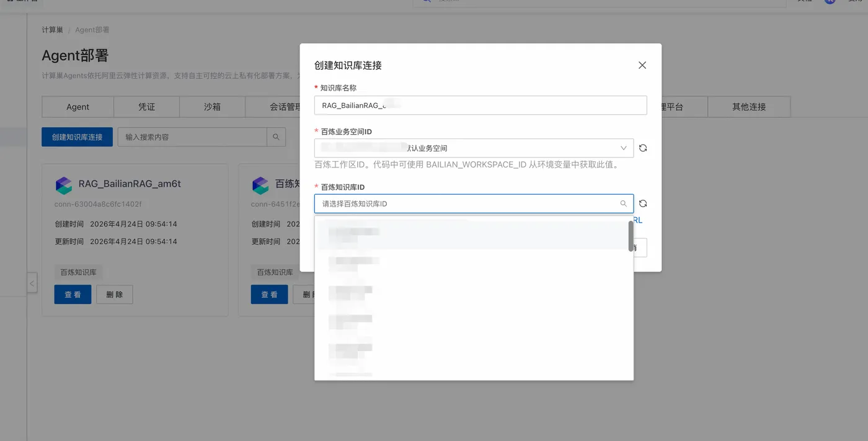Open the 计算巢 breadcrumb link
The image size is (868, 441).
pos(53,30)
